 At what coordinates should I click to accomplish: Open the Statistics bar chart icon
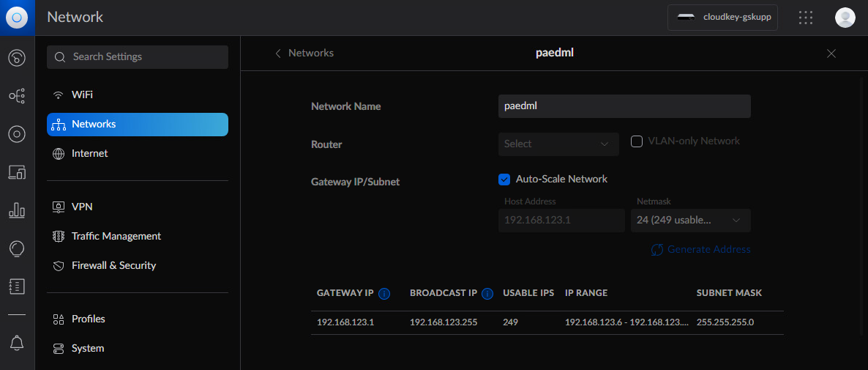[17, 210]
